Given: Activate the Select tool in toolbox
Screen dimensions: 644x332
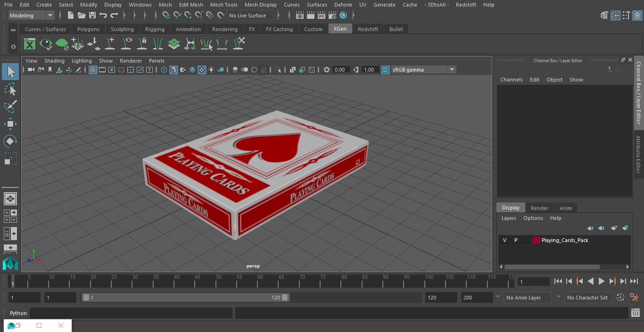Looking at the screenshot, I should (10, 72).
